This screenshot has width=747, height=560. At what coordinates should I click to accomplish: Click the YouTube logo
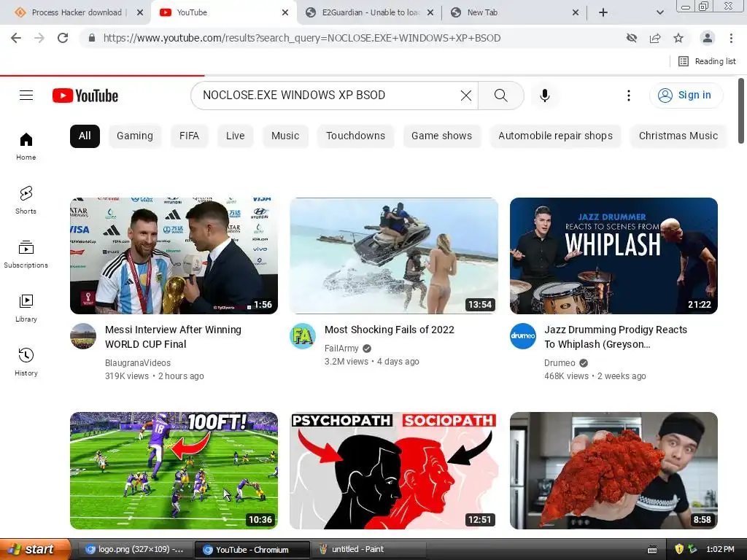pyautogui.click(x=85, y=96)
